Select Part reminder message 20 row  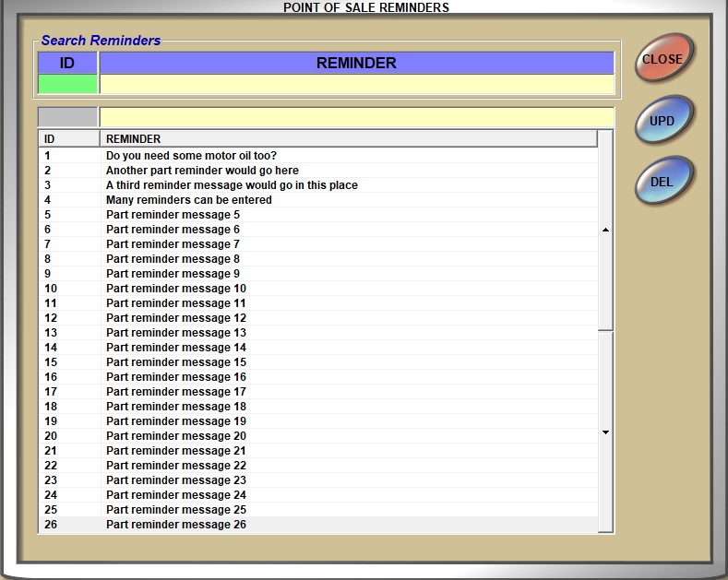(176, 436)
